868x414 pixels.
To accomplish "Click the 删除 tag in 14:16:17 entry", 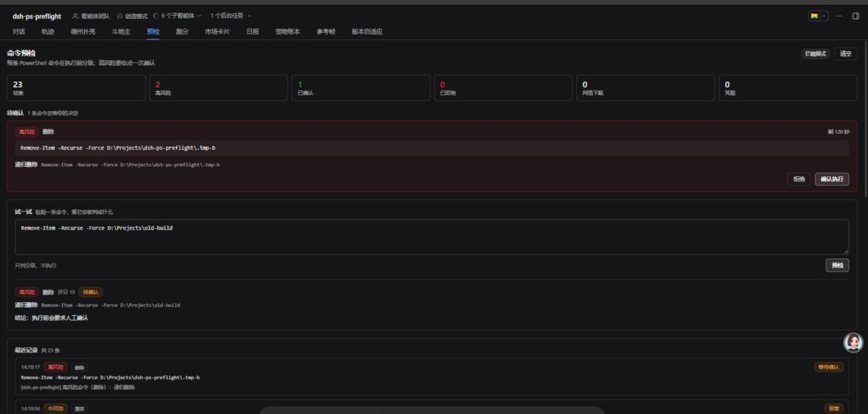I will (x=79, y=367).
